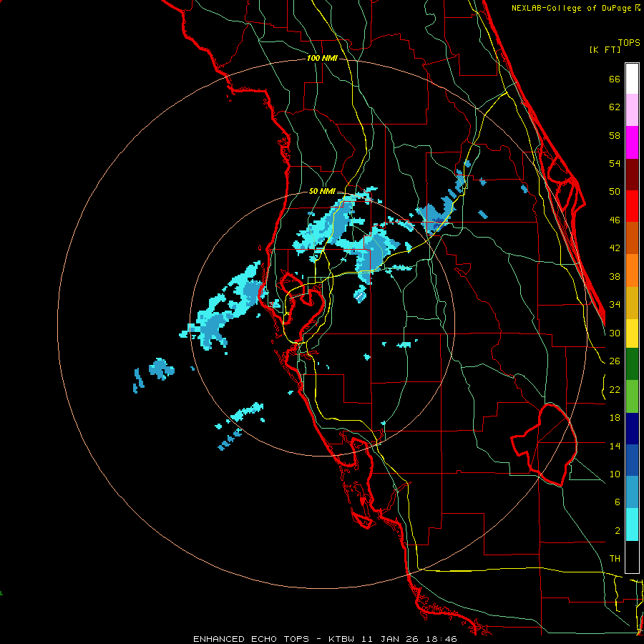Pick the white swatch in the legend

[x=632, y=79]
